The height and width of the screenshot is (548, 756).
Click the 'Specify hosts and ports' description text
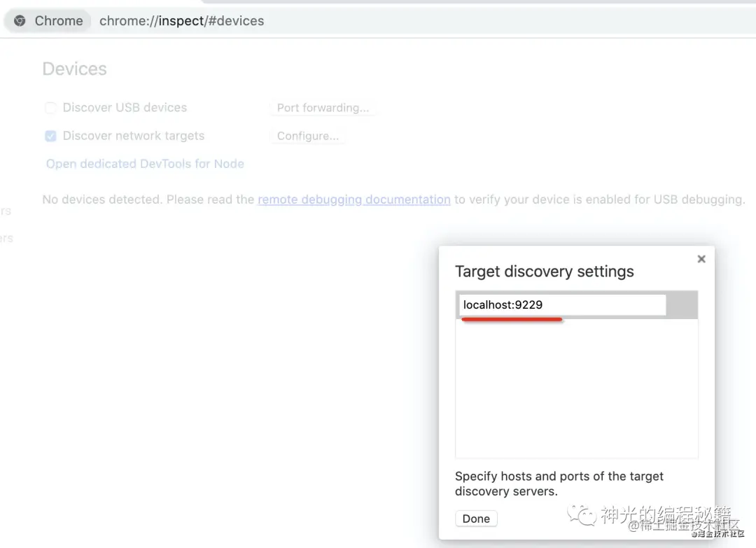[559, 484]
